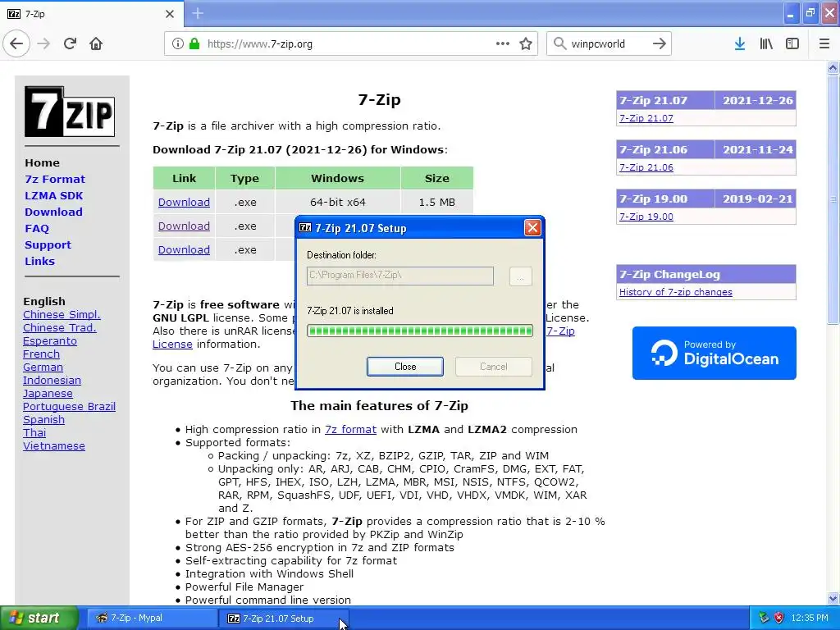Click the browser Back arrow button
840x630 pixels.
pos(16,44)
